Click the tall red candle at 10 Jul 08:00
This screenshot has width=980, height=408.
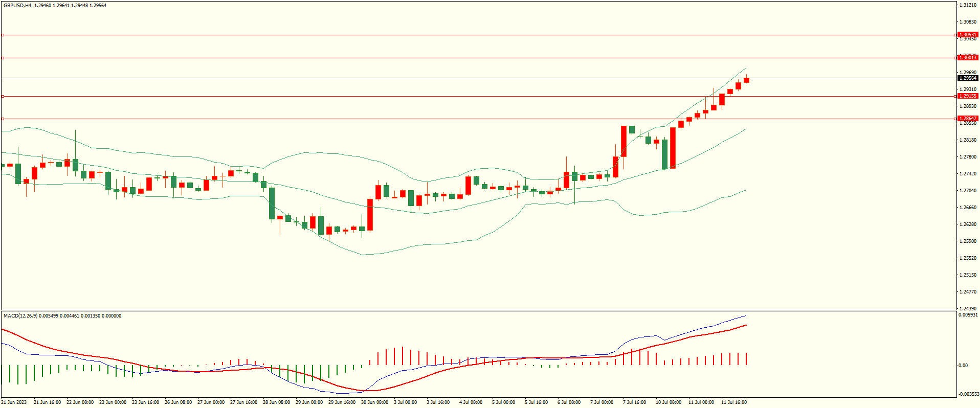(673, 148)
